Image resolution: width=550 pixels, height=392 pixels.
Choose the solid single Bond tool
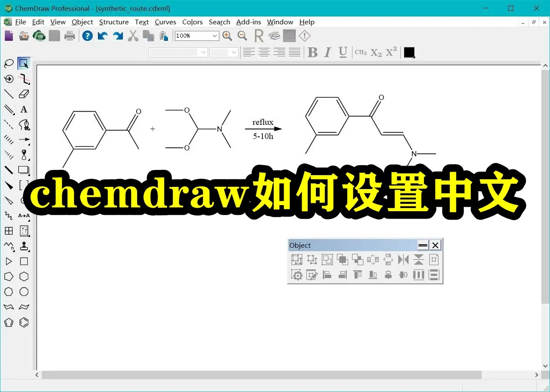tap(9, 94)
